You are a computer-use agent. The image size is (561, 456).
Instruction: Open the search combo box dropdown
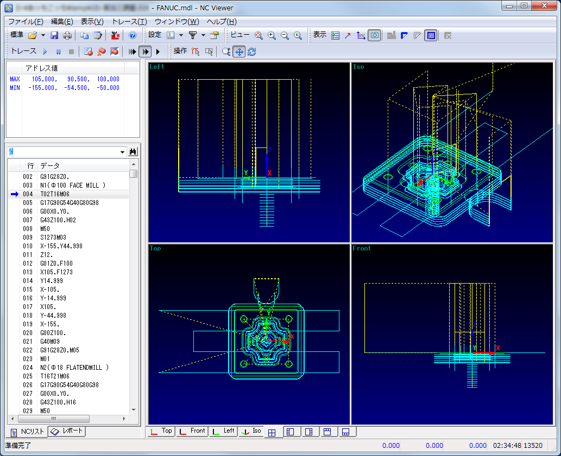(122, 152)
